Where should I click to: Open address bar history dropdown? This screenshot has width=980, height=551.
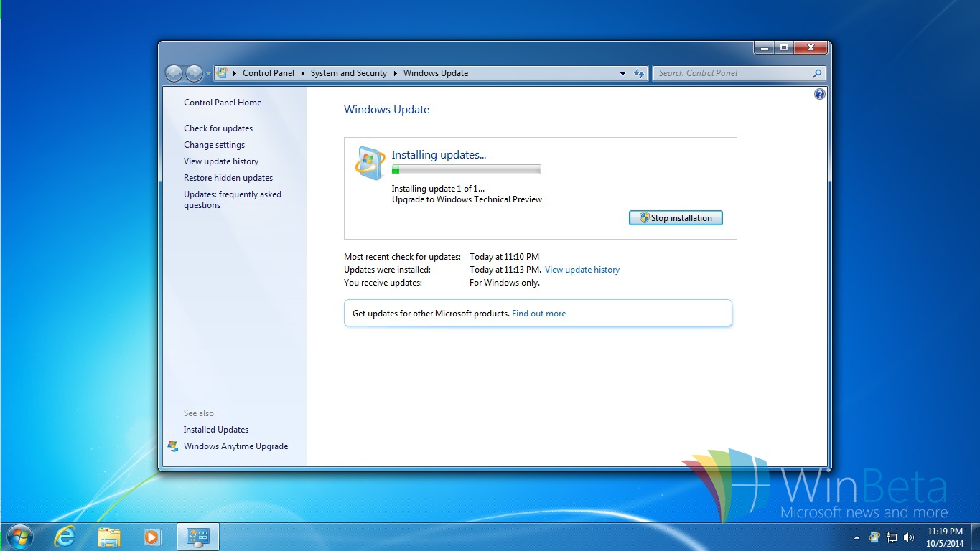[x=622, y=73]
